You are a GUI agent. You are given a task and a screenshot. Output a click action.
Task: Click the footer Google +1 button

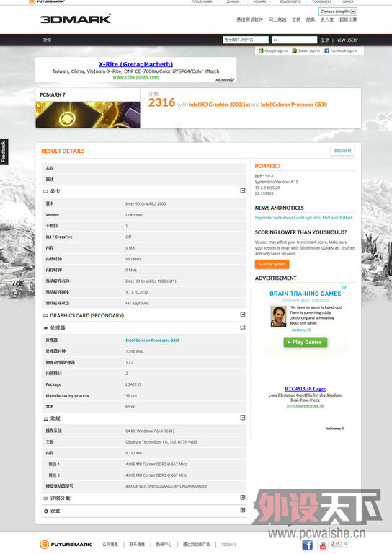(336, 544)
